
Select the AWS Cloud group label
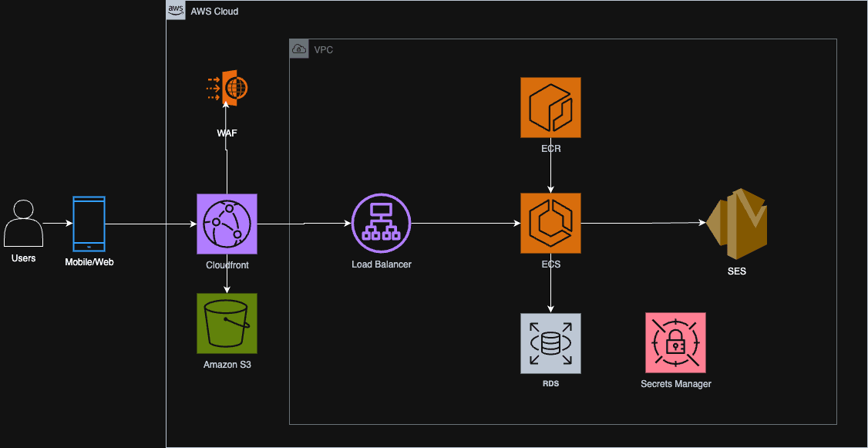pos(214,11)
